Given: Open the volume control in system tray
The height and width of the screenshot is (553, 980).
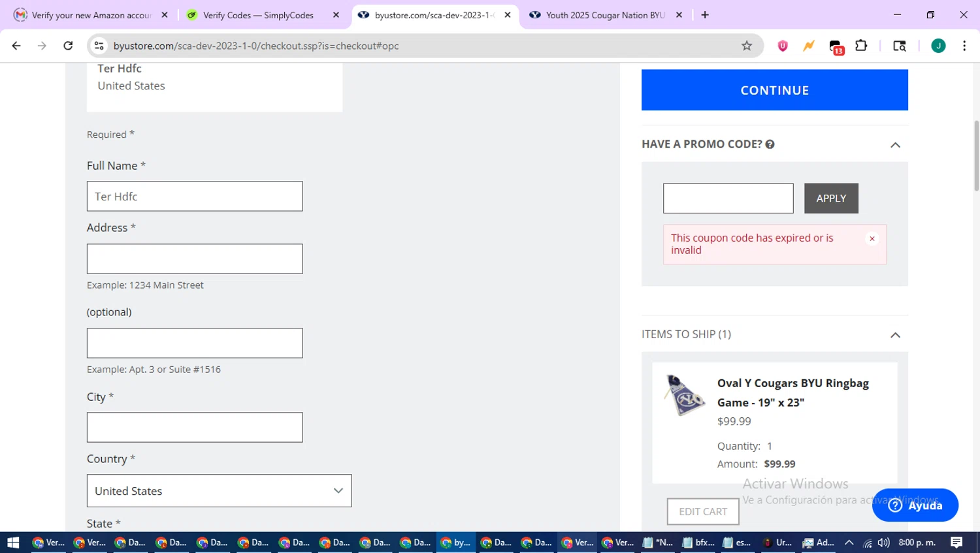Looking at the screenshot, I should tap(884, 543).
